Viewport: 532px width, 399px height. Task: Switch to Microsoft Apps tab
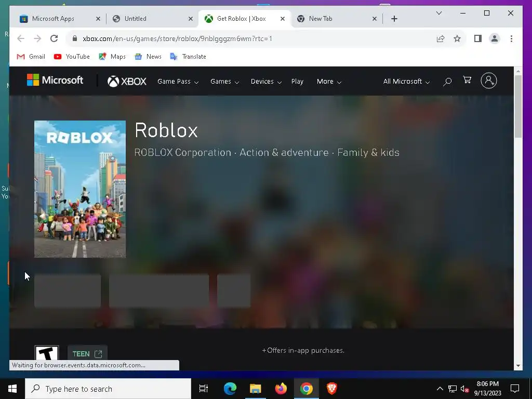(x=54, y=19)
